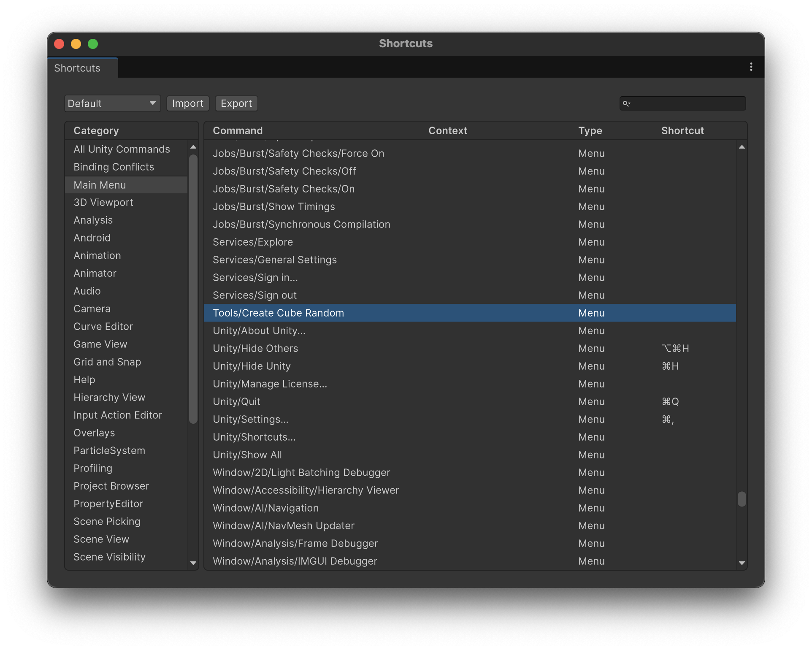Click the category list scrollbar thumb
Image resolution: width=812 pixels, height=650 pixels.
tap(193, 289)
